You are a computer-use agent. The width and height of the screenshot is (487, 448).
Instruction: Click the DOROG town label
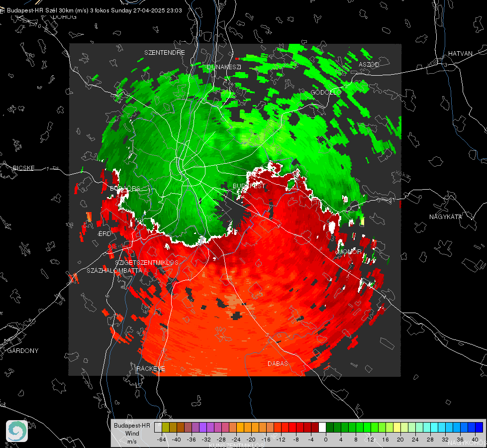point(65,17)
